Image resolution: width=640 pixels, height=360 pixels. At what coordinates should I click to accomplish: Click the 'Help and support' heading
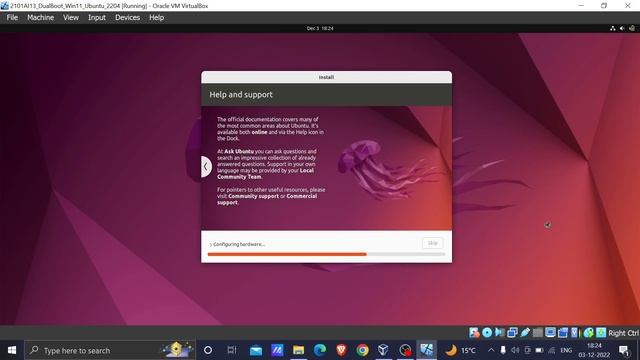coord(241,95)
